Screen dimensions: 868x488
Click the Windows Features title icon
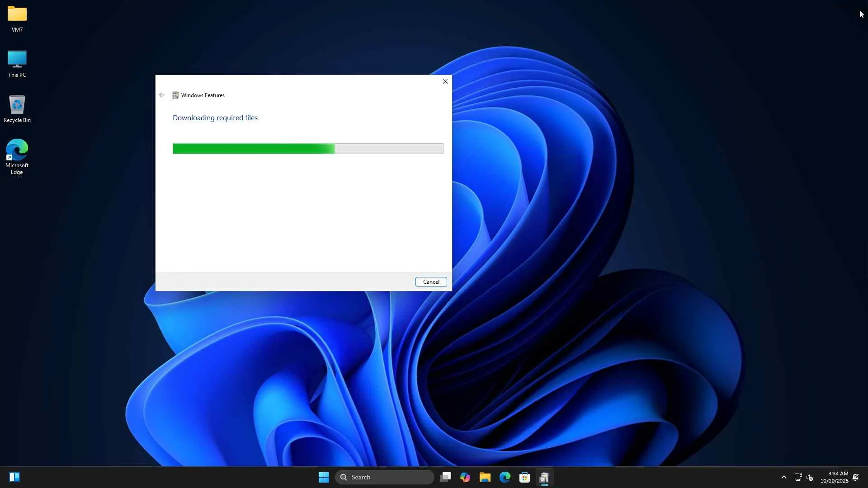coord(175,95)
